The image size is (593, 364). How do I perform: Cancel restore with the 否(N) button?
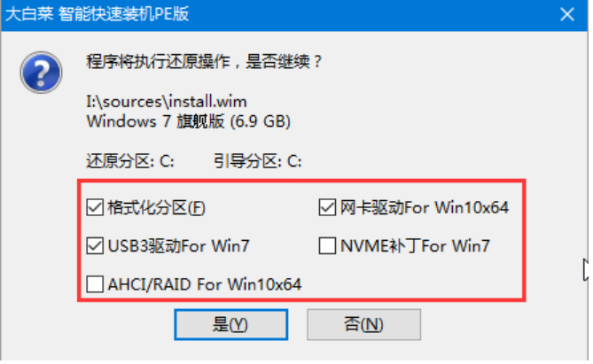pyautogui.click(x=363, y=324)
